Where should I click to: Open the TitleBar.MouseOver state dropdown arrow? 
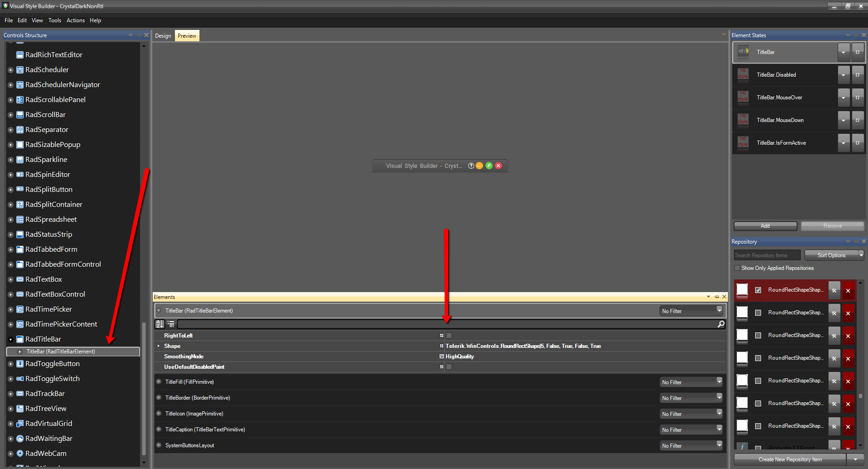844,98
